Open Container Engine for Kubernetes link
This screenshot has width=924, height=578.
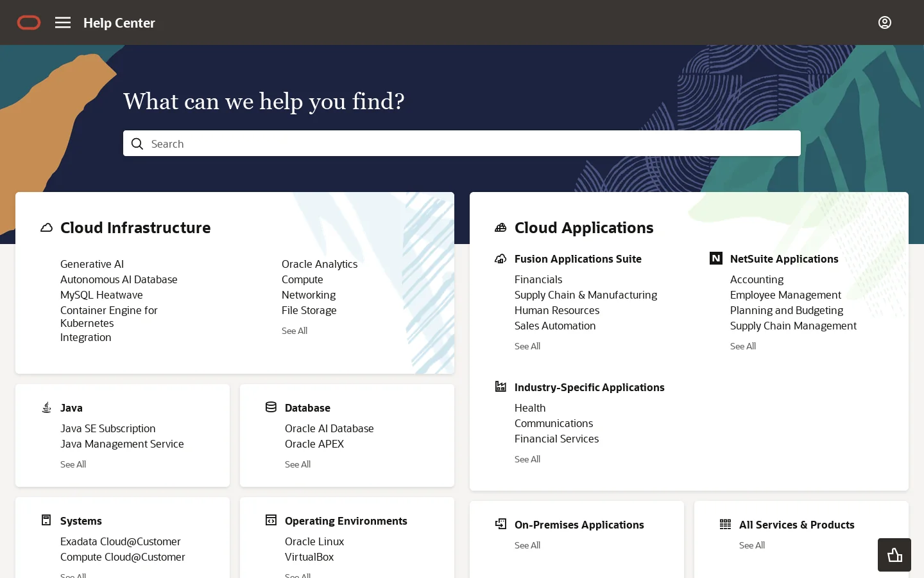(109, 317)
